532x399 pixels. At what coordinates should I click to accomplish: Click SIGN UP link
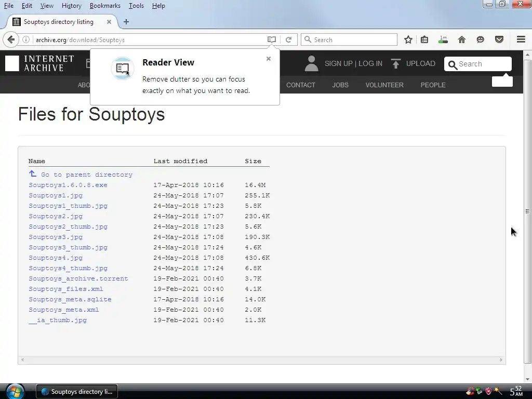(x=338, y=63)
